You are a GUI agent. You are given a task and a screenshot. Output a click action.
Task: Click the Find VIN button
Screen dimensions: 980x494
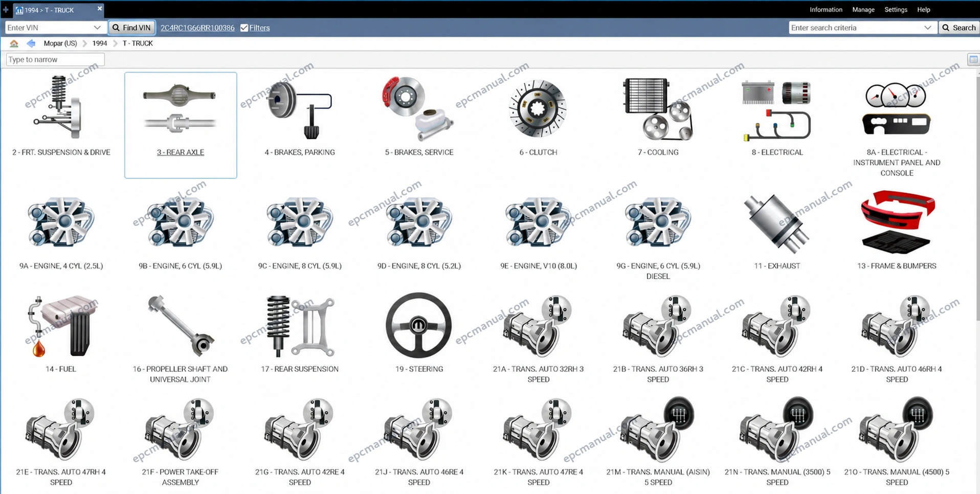tap(131, 28)
